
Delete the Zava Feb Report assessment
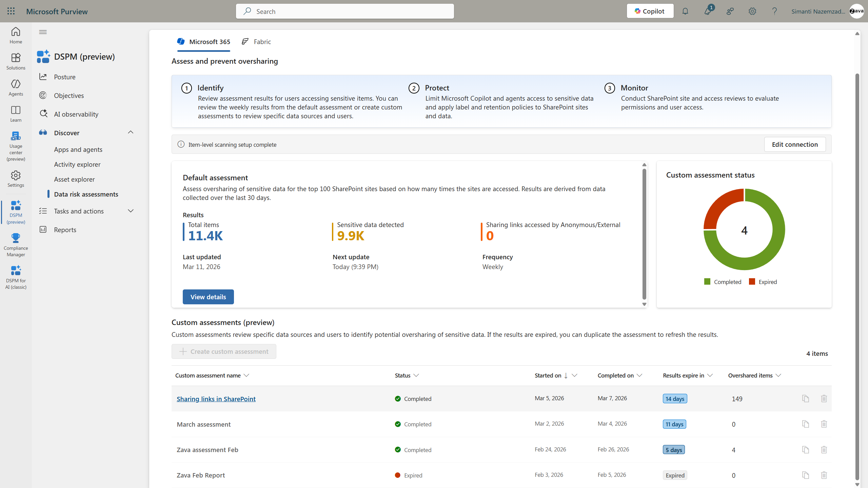(x=824, y=475)
